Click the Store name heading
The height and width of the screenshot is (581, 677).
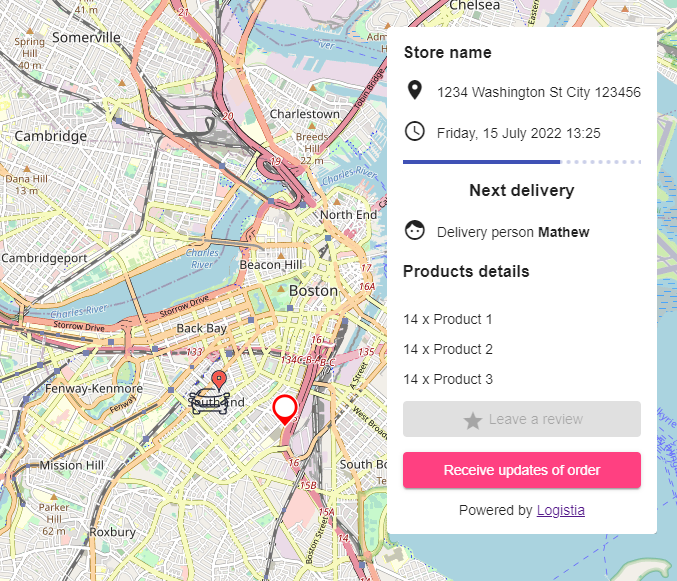pos(447,53)
